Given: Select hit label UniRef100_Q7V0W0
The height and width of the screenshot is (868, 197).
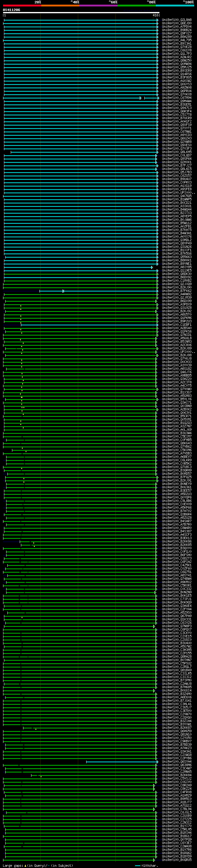Looking at the screenshot, I should pyautogui.click(x=176, y=389).
